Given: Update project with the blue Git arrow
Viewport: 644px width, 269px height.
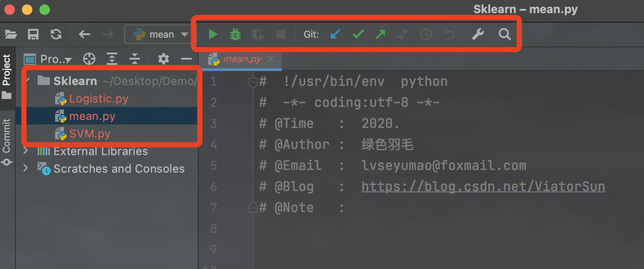Looking at the screenshot, I should 335,34.
